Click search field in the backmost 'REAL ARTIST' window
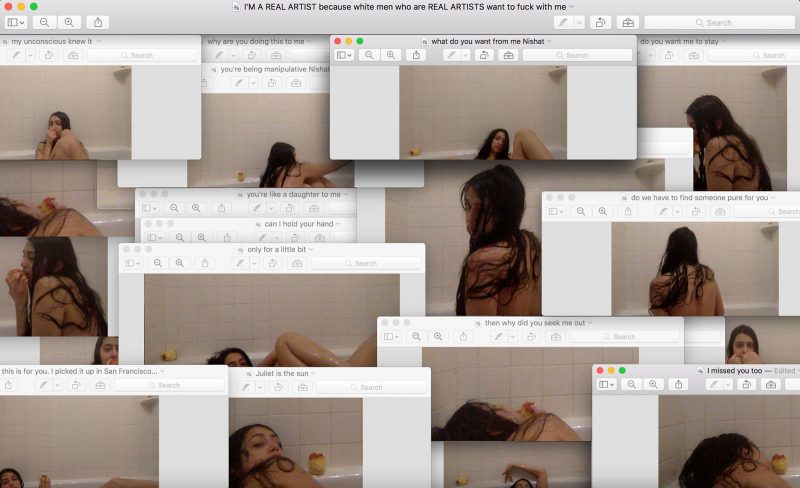Screen dimensions: 800x488 pyautogui.click(x=718, y=22)
